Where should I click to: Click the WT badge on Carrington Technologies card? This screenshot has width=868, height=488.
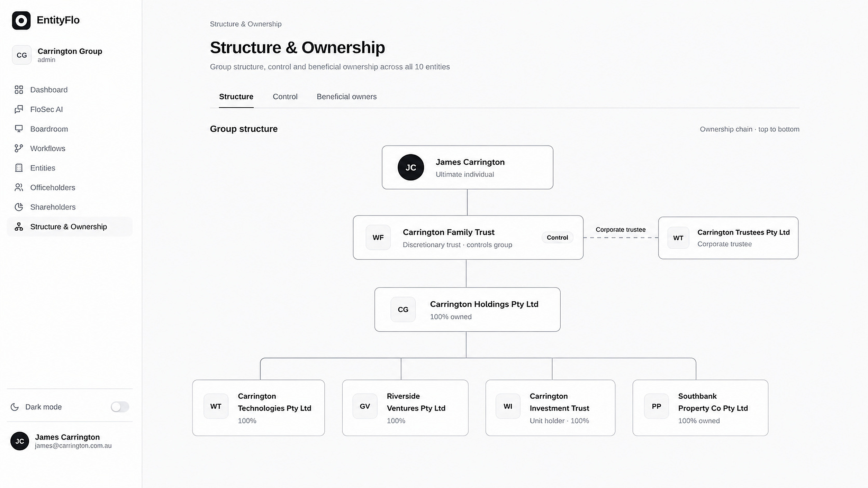click(x=216, y=406)
